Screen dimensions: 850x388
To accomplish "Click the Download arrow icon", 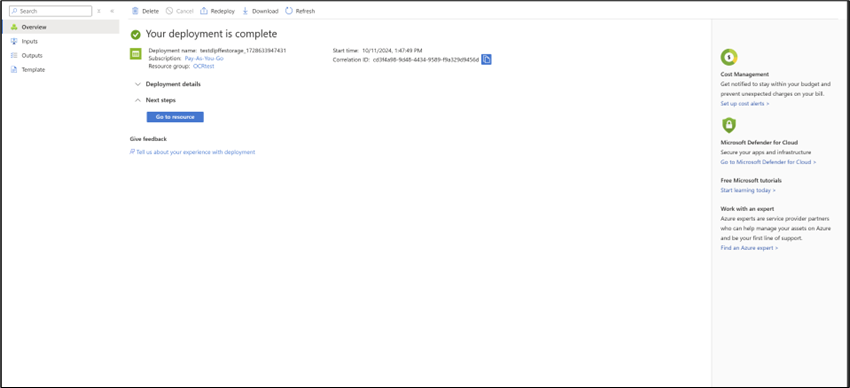I will coord(246,11).
